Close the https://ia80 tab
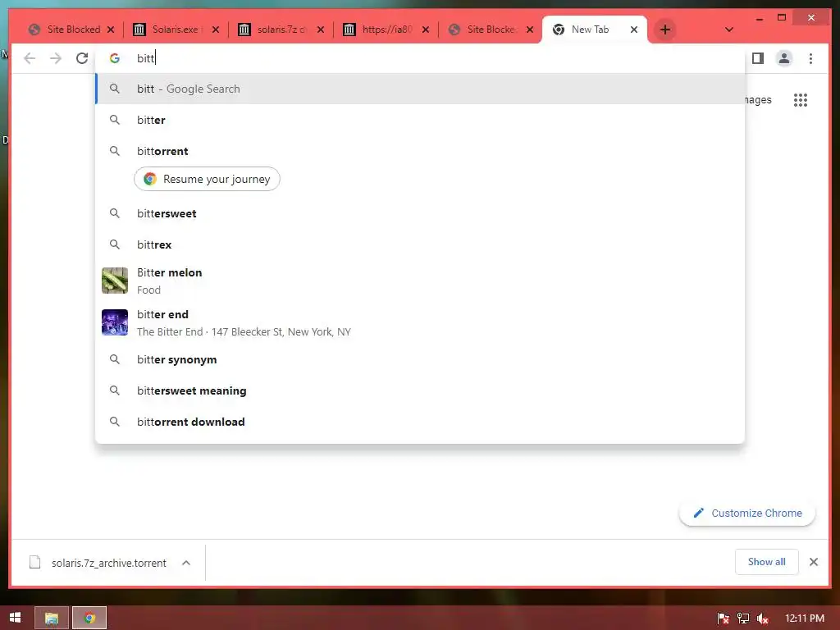The image size is (840, 630). coord(426,30)
